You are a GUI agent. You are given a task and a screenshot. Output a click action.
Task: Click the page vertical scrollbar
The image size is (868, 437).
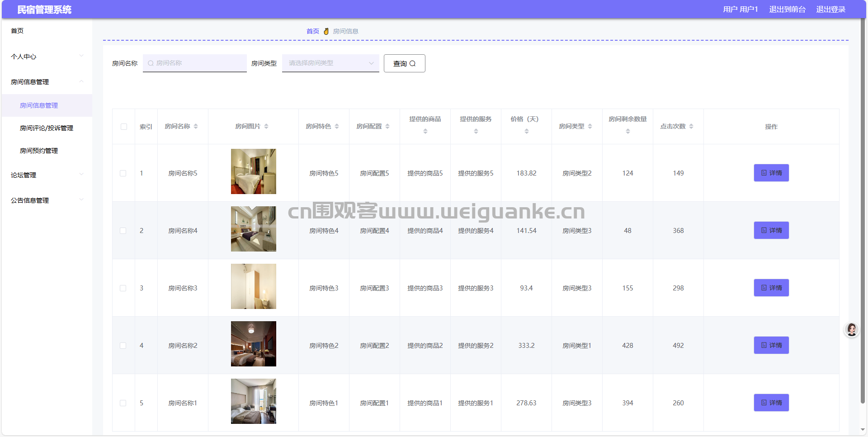[863, 211]
